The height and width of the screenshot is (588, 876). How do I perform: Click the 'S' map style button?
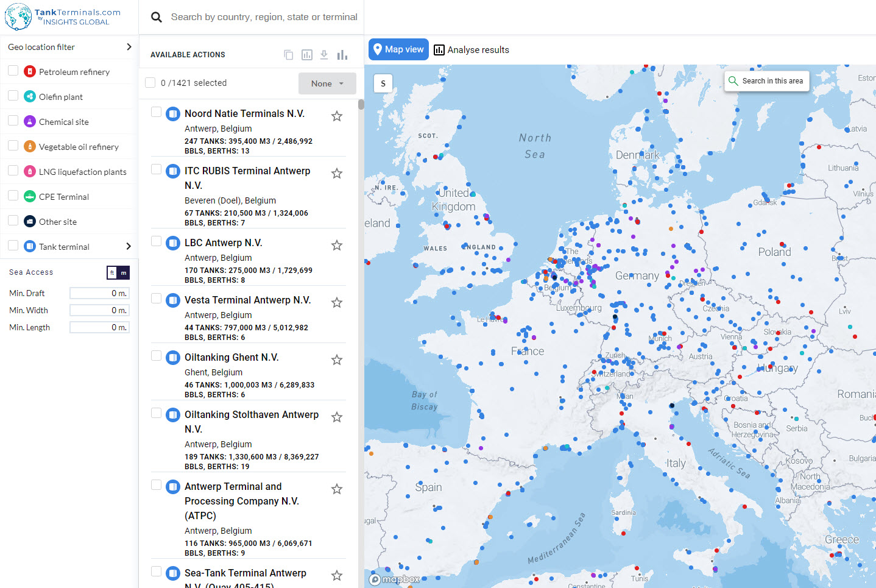383,83
